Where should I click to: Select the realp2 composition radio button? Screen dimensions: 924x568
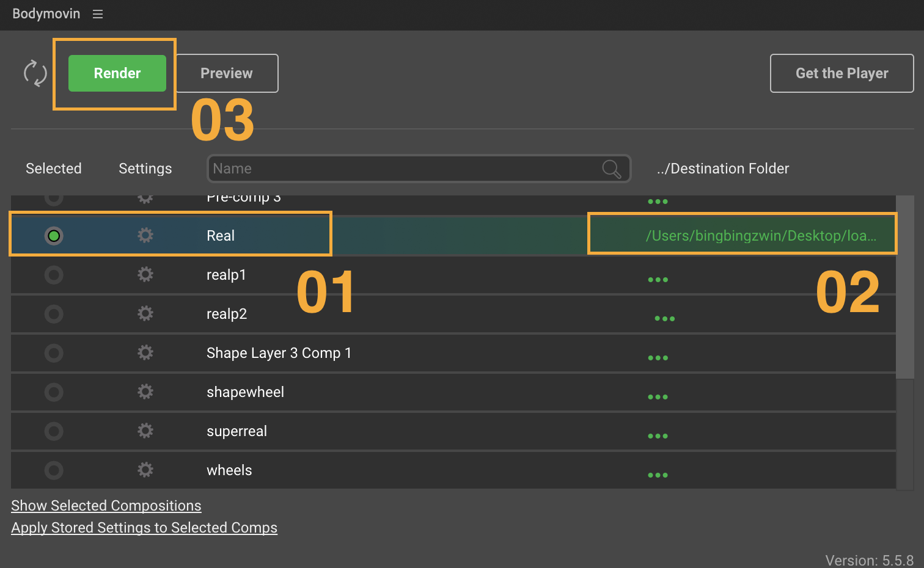(x=54, y=314)
